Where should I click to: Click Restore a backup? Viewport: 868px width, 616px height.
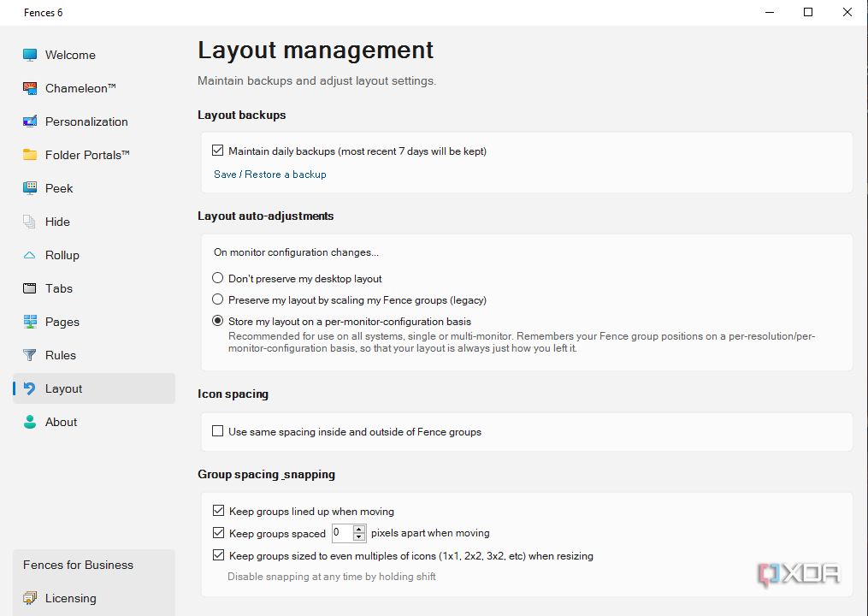click(x=285, y=174)
